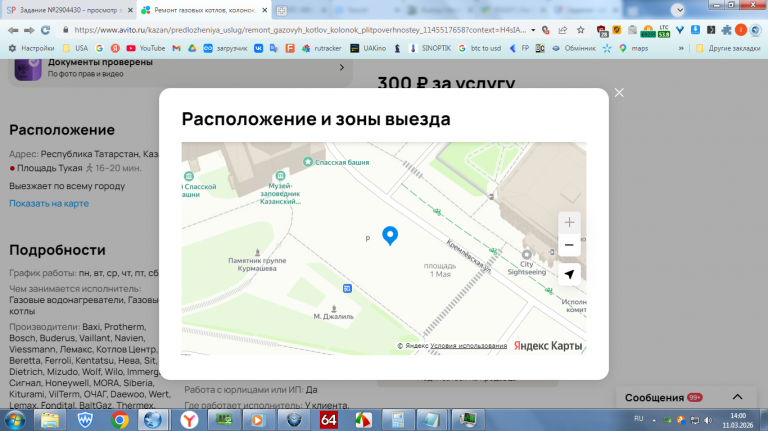Viewport: 768px width, 431px height.
Task: Click the City Sightseeing map marker
Action: [527, 255]
